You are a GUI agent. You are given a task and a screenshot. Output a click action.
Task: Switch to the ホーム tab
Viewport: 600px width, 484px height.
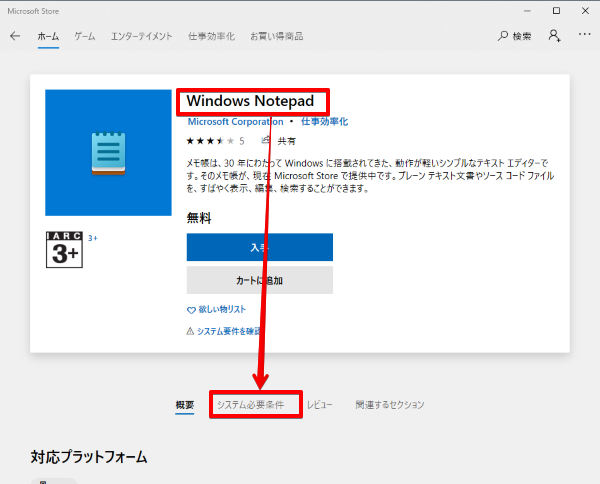[48, 36]
